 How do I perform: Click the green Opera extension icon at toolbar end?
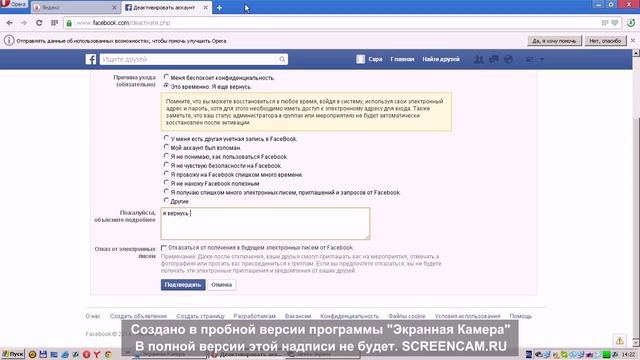[x=631, y=23]
